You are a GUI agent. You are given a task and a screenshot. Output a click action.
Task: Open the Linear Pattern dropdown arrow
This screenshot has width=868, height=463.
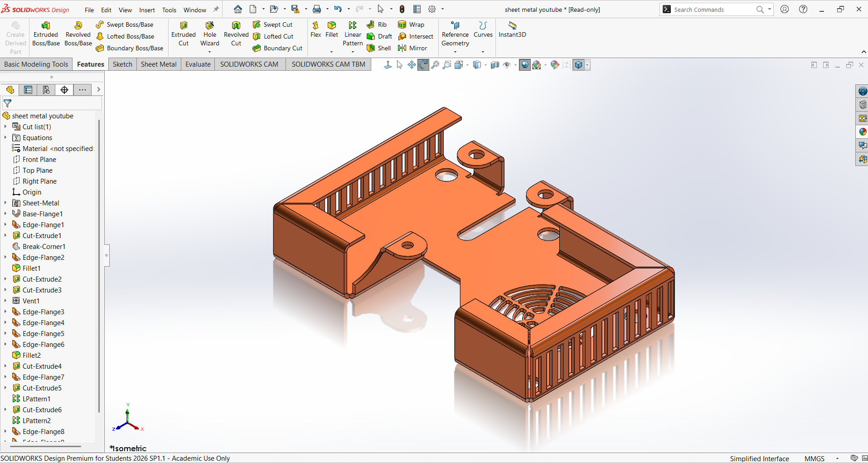point(353,52)
